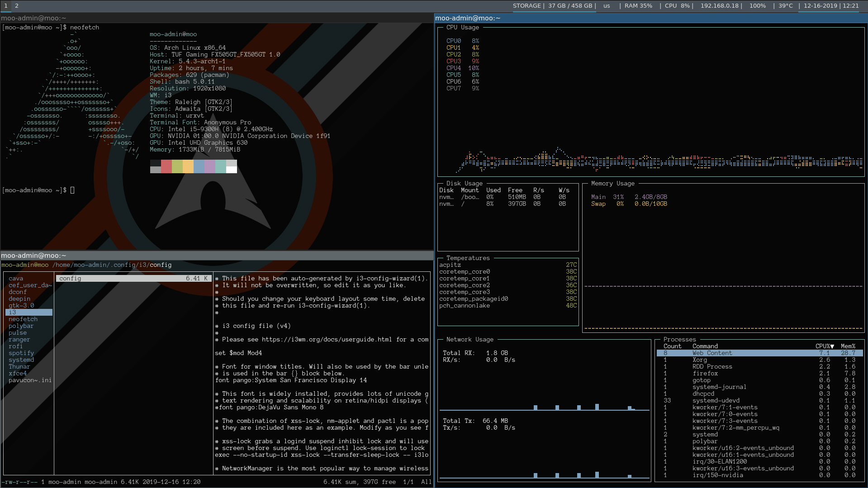
Task: Click the Total RX value in Network Usage
Action: click(x=497, y=353)
